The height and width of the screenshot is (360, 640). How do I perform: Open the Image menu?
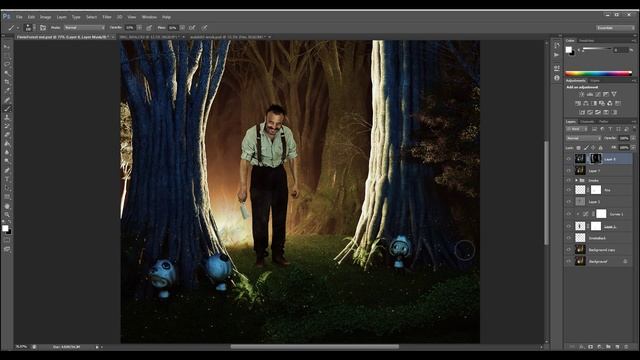[x=45, y=17]
